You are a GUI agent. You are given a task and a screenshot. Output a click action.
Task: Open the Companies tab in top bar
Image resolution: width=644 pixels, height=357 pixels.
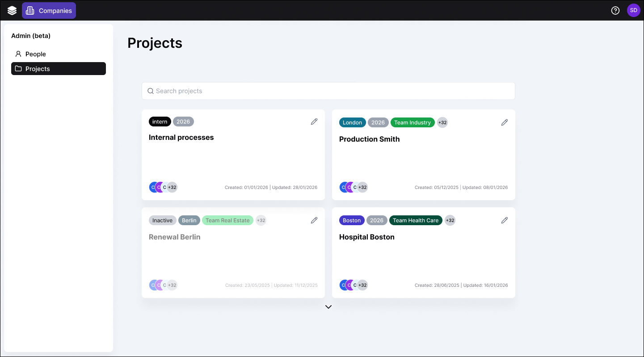tap(49, 11)
